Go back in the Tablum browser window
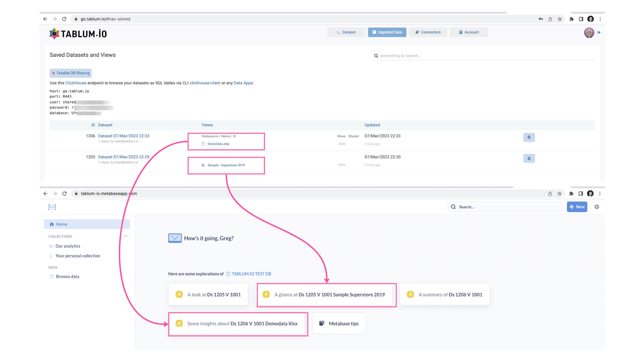Image resolution: width=644 pixels, height=362 pixels. (45, 19)
